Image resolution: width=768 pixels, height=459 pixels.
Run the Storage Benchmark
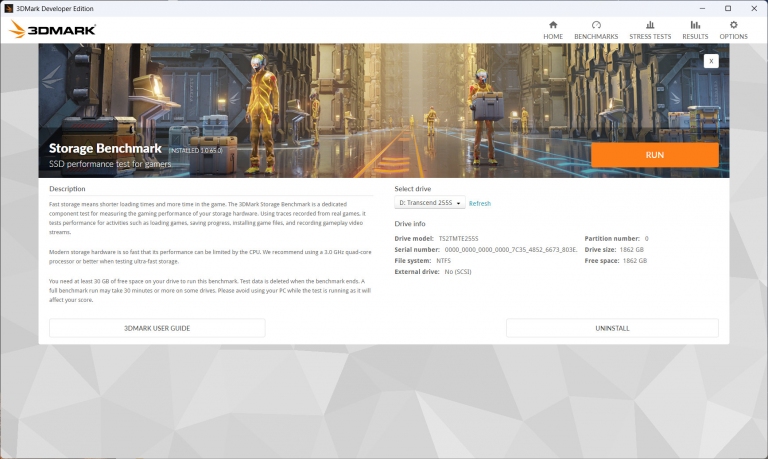pos(655,155)
